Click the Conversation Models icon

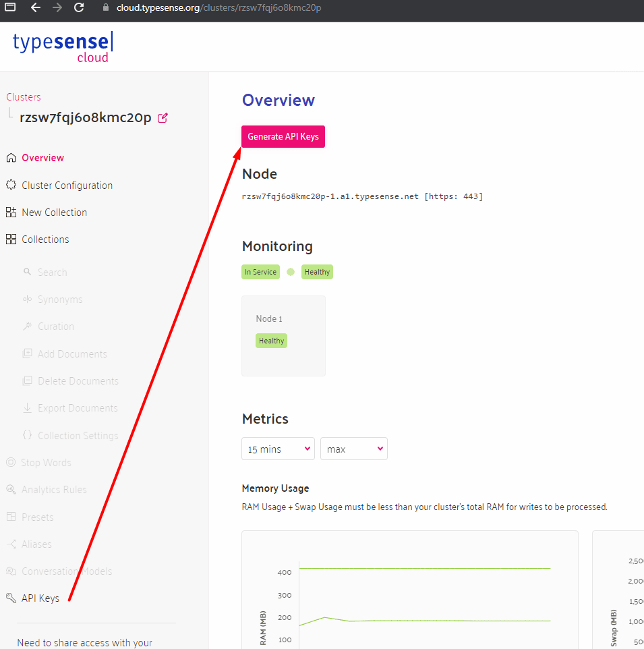coord(11,571)
